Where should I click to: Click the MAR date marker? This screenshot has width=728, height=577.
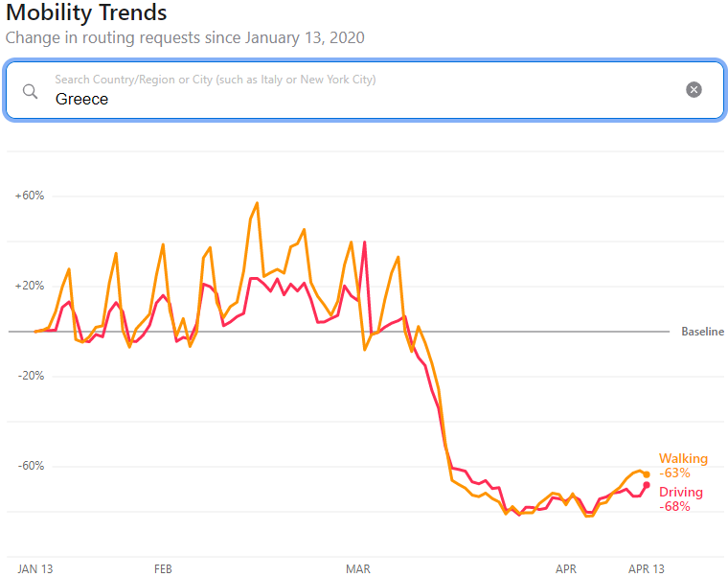point(358,569)
